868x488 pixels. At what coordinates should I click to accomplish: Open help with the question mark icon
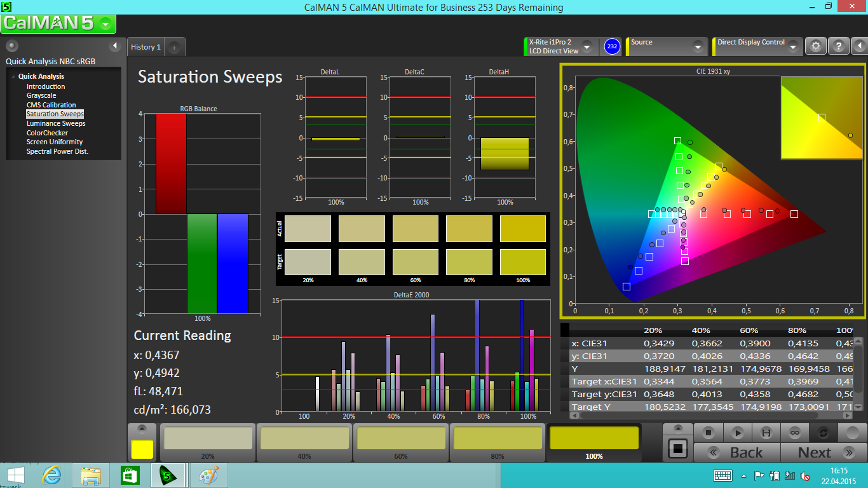839,46
